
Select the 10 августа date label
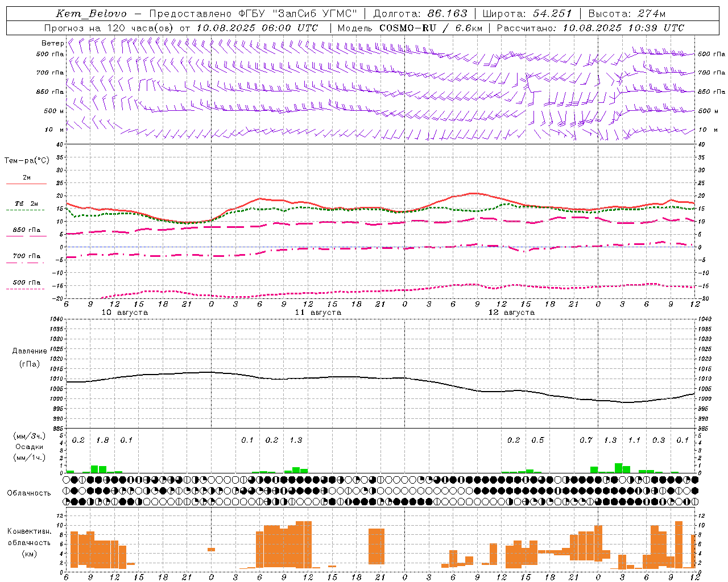tap(125, 313)
